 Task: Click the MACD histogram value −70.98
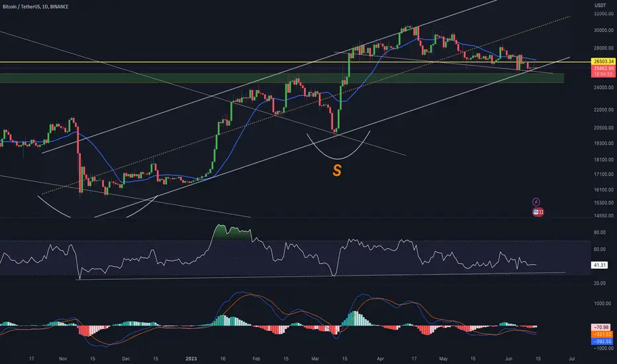pos(602,328)
